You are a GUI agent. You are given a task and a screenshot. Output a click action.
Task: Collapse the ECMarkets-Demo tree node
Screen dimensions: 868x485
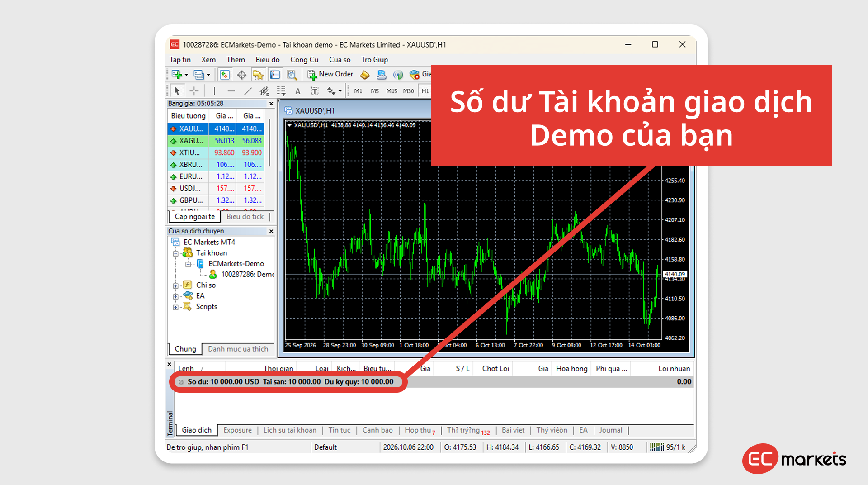click(x=188, y=264)
